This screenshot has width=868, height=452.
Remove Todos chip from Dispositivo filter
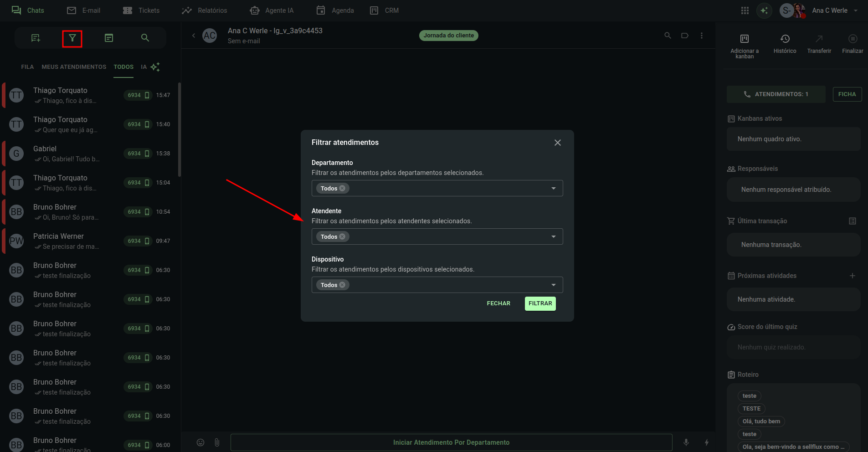tap(342, 285)
